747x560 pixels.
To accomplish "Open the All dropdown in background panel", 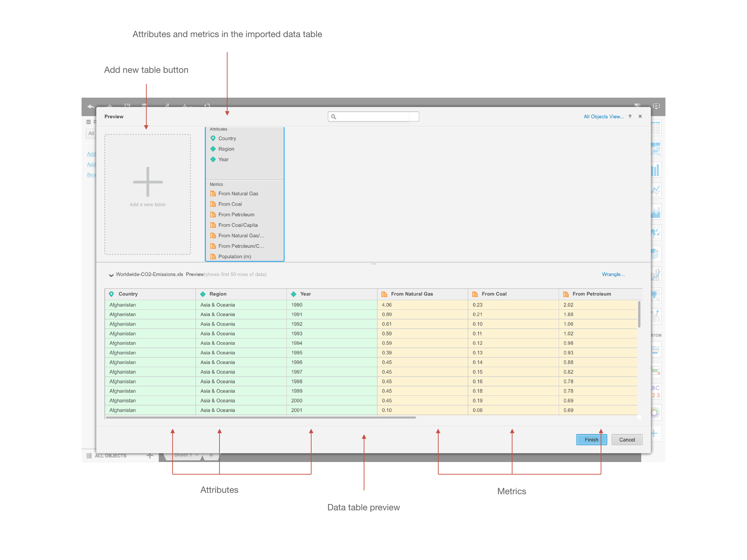I will click(91, 133).
